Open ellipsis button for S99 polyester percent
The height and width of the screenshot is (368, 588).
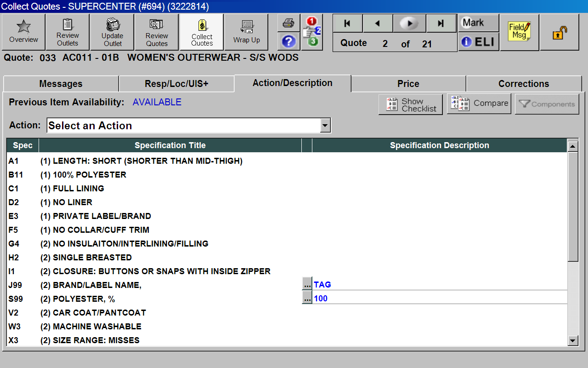pos(307,298)
